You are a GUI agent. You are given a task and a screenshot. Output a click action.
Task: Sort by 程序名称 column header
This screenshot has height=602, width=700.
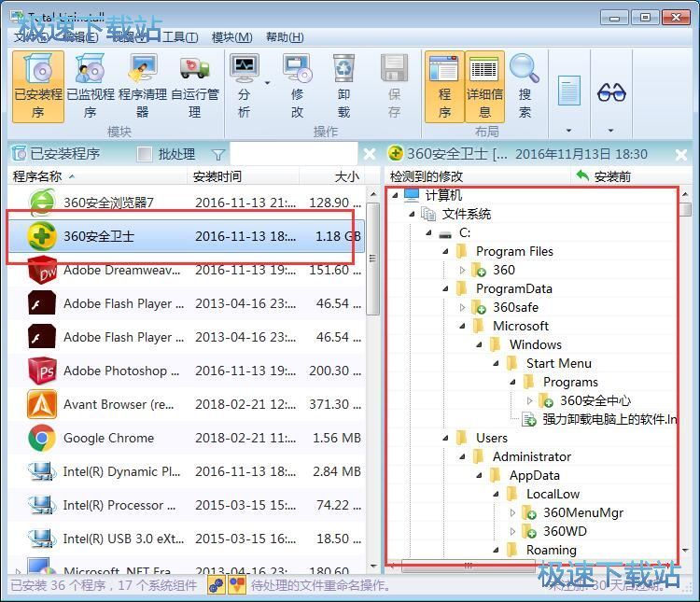tap(37, 176)
